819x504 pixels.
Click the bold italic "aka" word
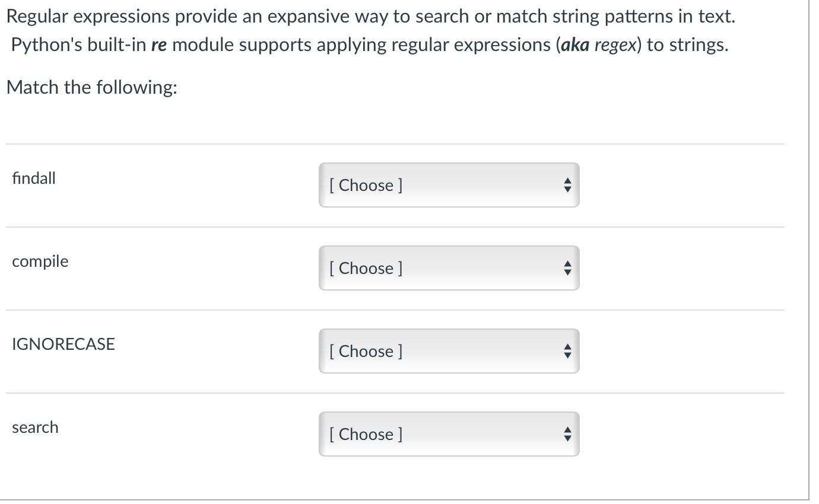(576, 46)
